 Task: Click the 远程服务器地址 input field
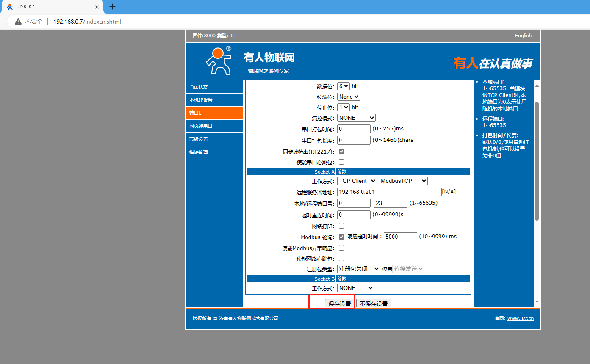point(389,192)
